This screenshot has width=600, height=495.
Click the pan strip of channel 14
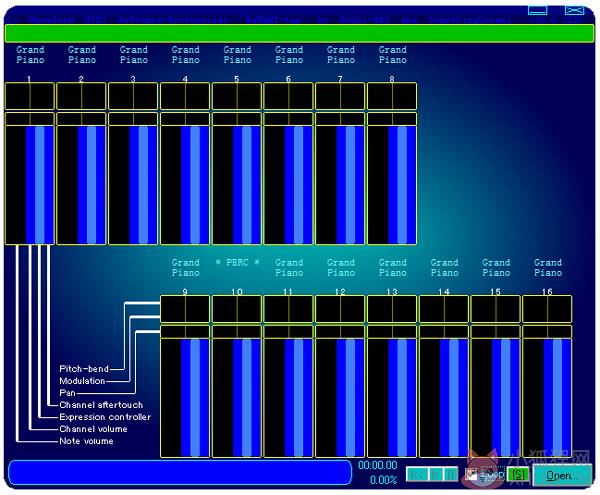pyautogui.click(x=444, y=332)
